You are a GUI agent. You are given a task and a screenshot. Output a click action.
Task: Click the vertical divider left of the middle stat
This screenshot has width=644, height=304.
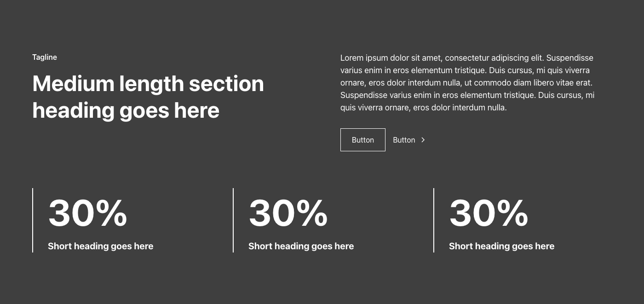pyautogui.click(x=233, y=220)
